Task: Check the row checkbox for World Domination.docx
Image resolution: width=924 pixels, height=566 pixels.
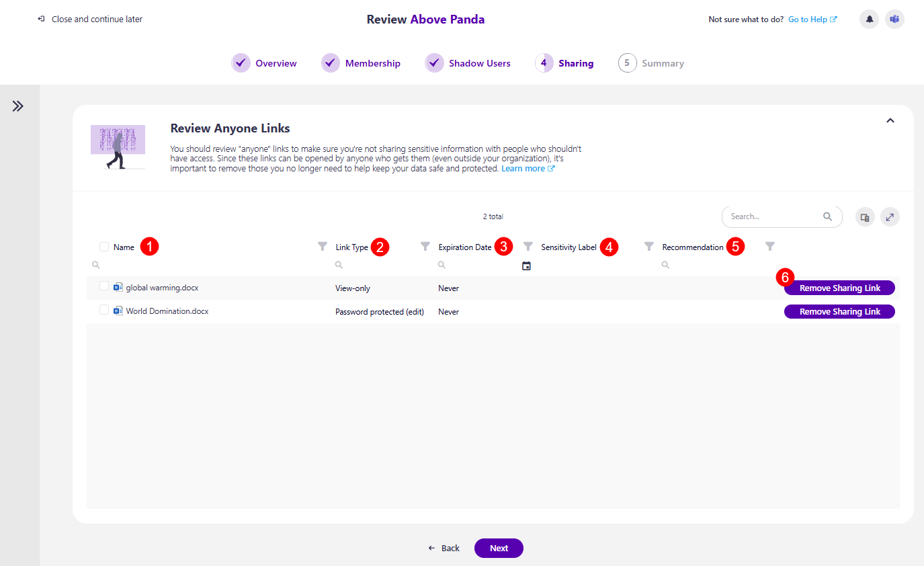Action: (104, 311)
